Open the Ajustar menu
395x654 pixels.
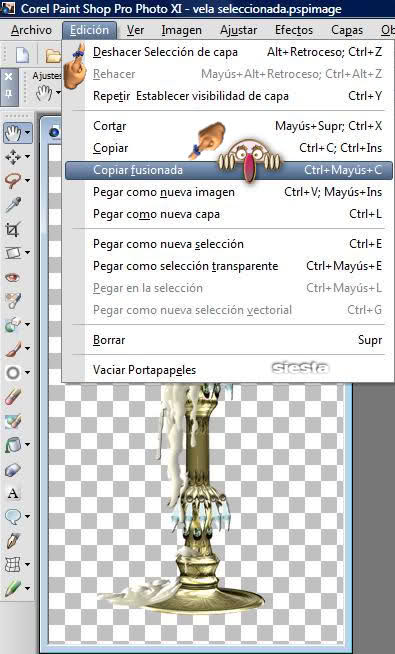(x=239, y=30)
